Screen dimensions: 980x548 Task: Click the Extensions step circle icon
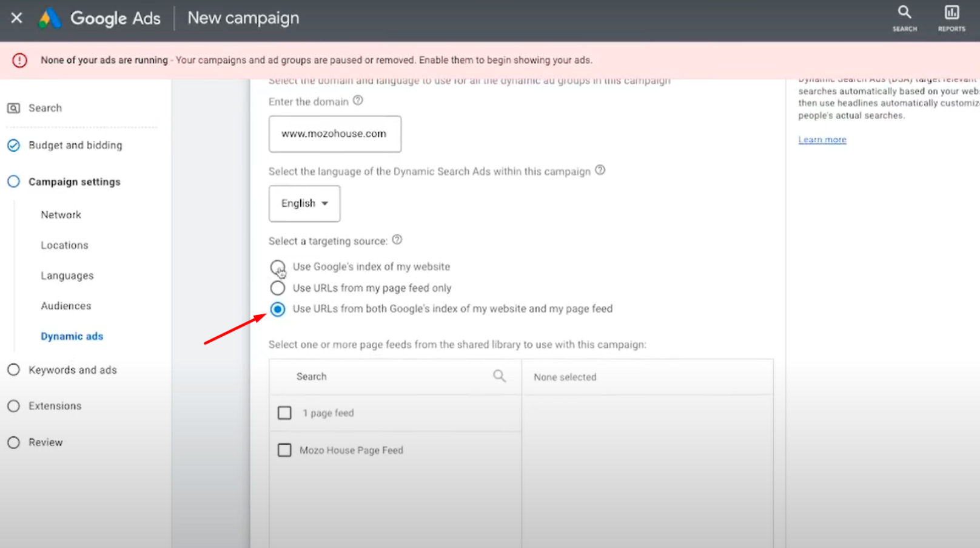click(x=13, y=406)
